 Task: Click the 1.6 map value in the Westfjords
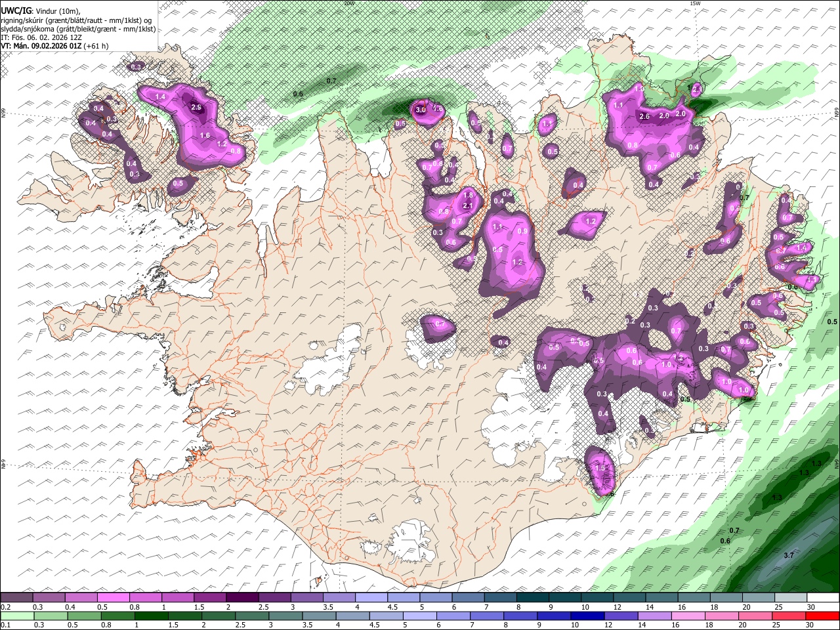pyautogui.click(x=205, y=136)
